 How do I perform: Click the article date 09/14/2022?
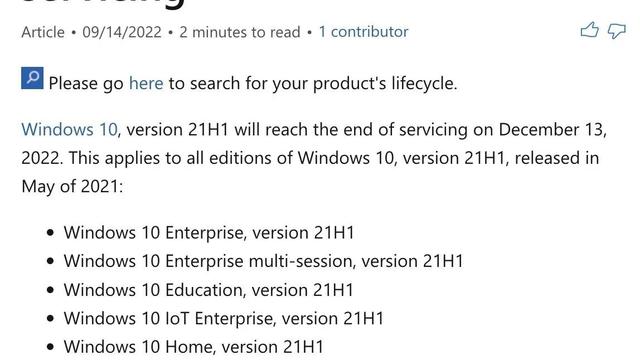click(122, 32)
